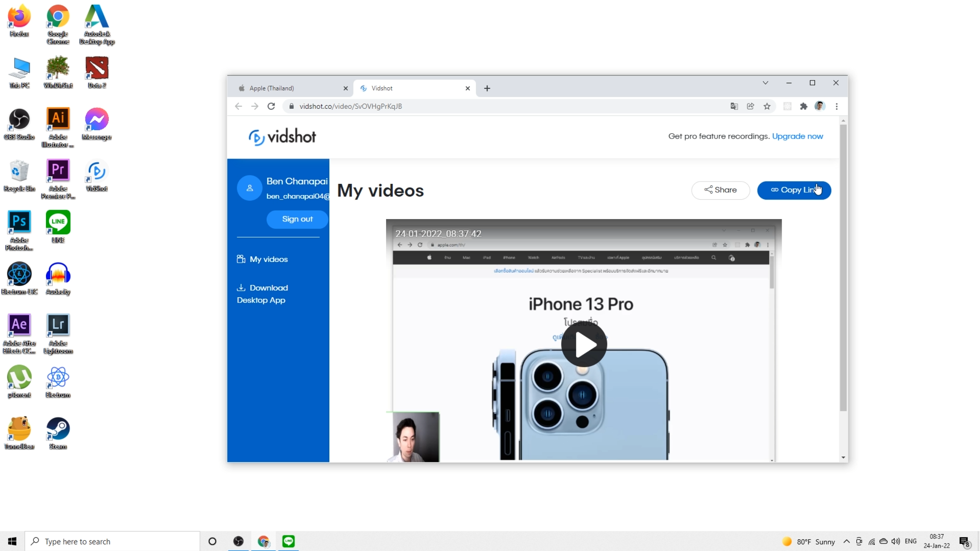
Task: Click the vidshot.co address bar
Action: point(506,106)
